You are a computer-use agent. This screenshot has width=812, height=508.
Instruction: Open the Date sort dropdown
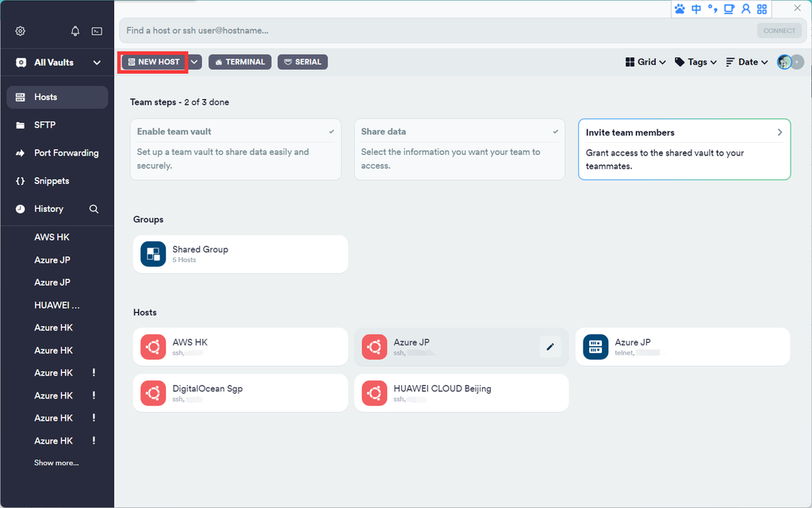pos(746,62)
